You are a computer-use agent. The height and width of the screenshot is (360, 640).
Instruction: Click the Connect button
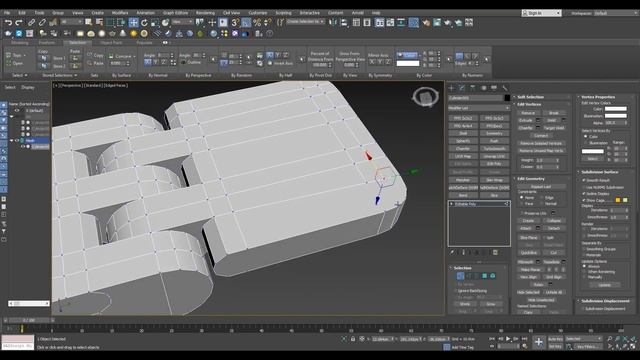(541, 136)
